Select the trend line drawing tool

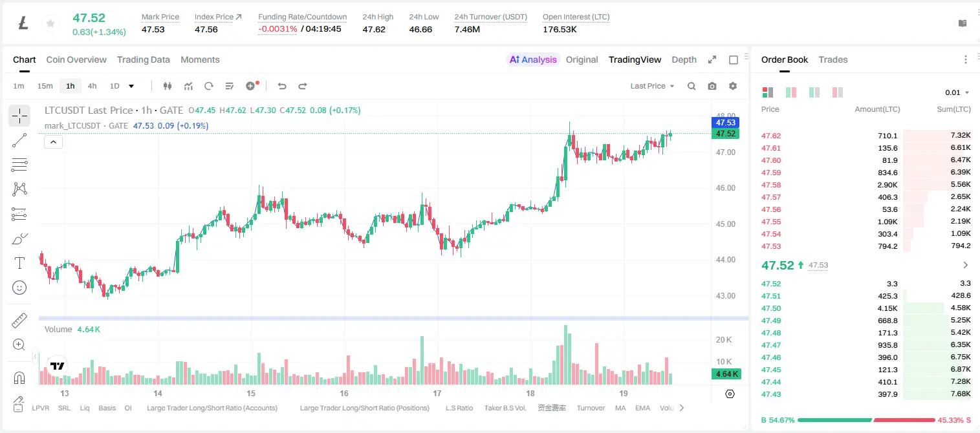click(19, 140)
